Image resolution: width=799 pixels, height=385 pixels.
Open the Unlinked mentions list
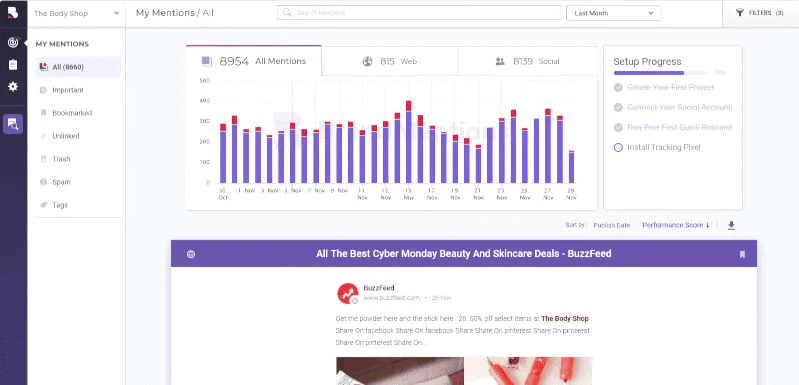tap(66, 136)
